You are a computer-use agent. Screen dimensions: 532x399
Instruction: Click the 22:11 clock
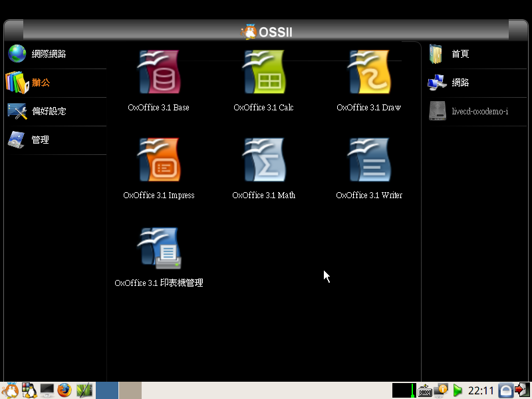[481, 390]
